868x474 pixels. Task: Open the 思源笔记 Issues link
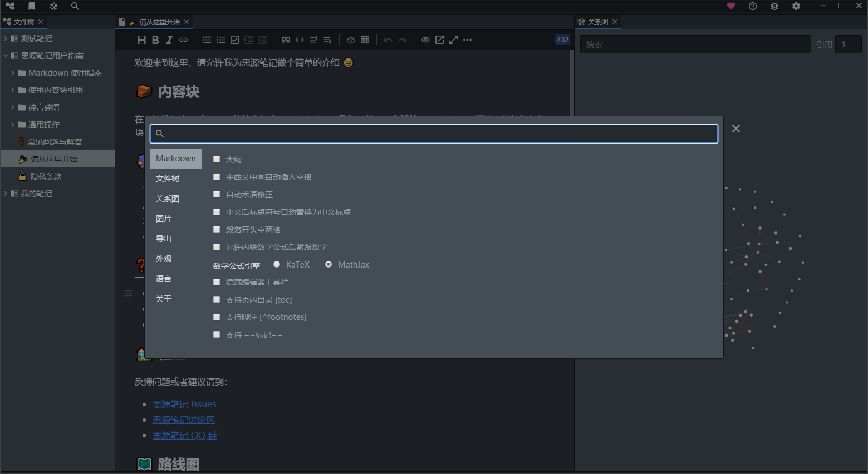(184, 404)
